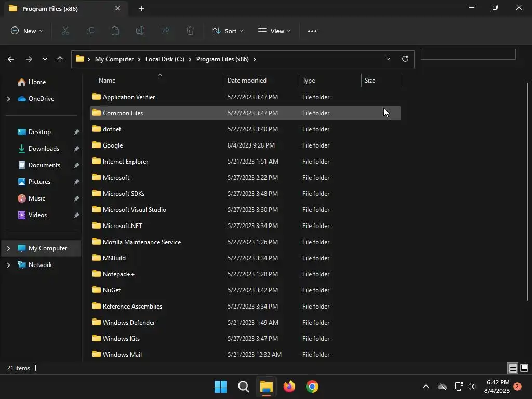This screenshot has height=399, width=532.
Task: Switch to large thumbnails view icon
Action: [x=524, y=368]
